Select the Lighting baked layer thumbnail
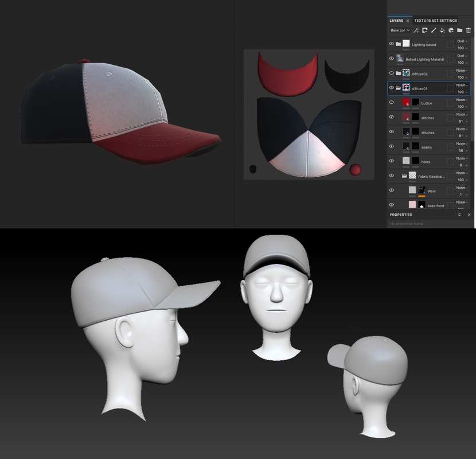This screenshot has height=459, width=476. click(406, 44)
